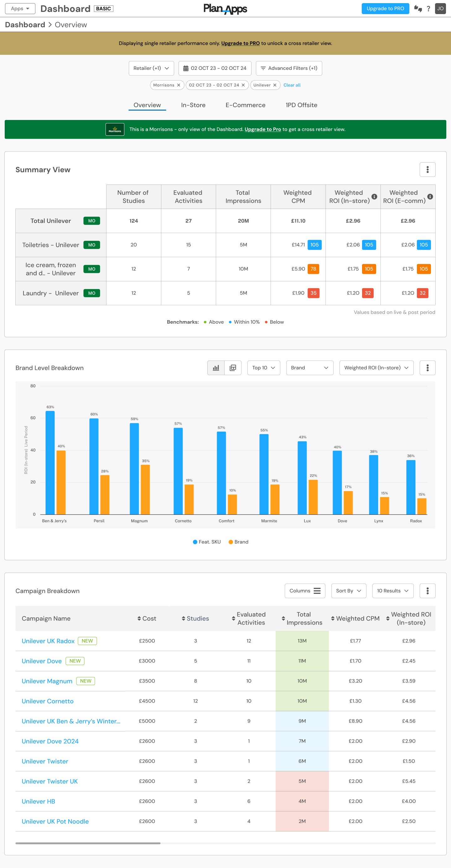The width and height of the screenshot is (451, 868).
Task: Click the Morrisons logo in banner
Action: (115, 129)
